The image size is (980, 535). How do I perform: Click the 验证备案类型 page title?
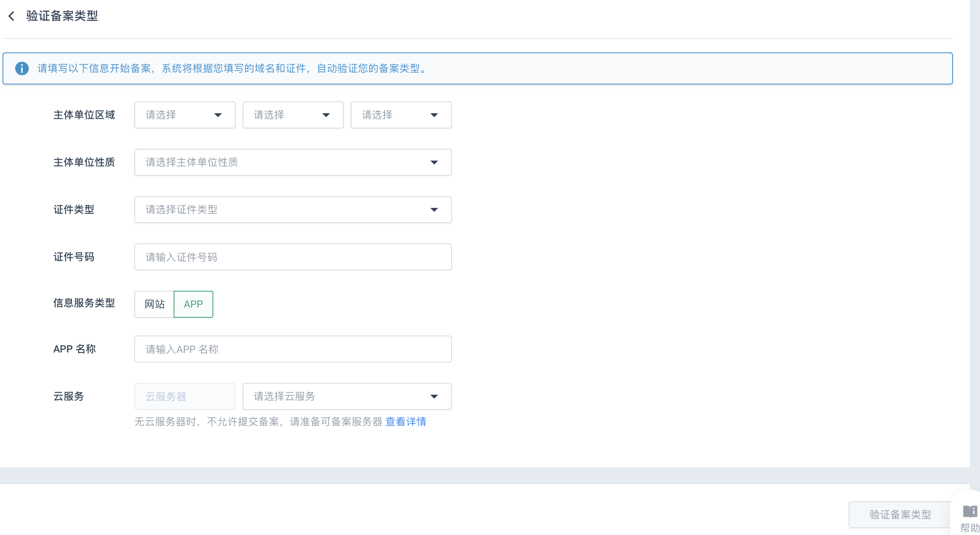62,16
